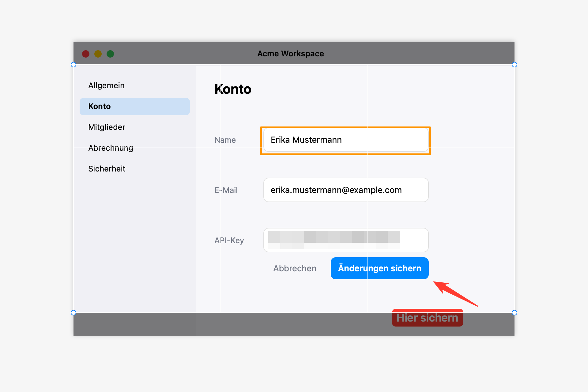Save with Änderungen sichern button
The width and height of the screenshot is (588, 392).
click(379, 268)
